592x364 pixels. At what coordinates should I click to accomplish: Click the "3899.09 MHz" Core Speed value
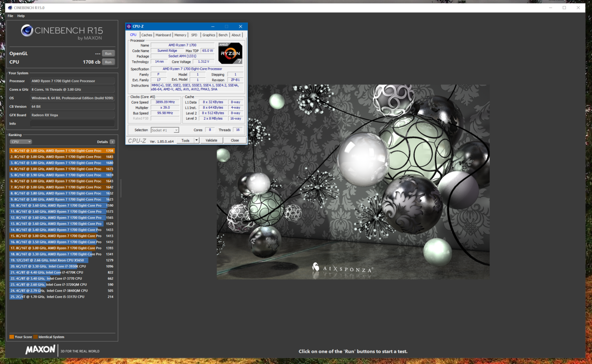pyautogui.click(x=165, y=102)
